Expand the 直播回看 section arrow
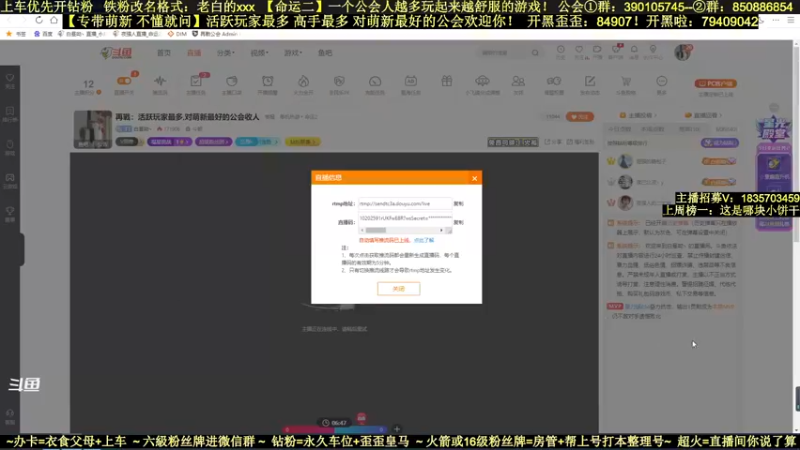The width and height of the screenshot is (800, 450). point(721,115)
